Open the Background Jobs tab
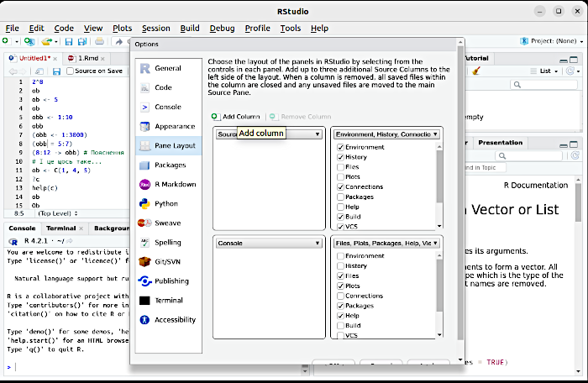 point(111,228)
